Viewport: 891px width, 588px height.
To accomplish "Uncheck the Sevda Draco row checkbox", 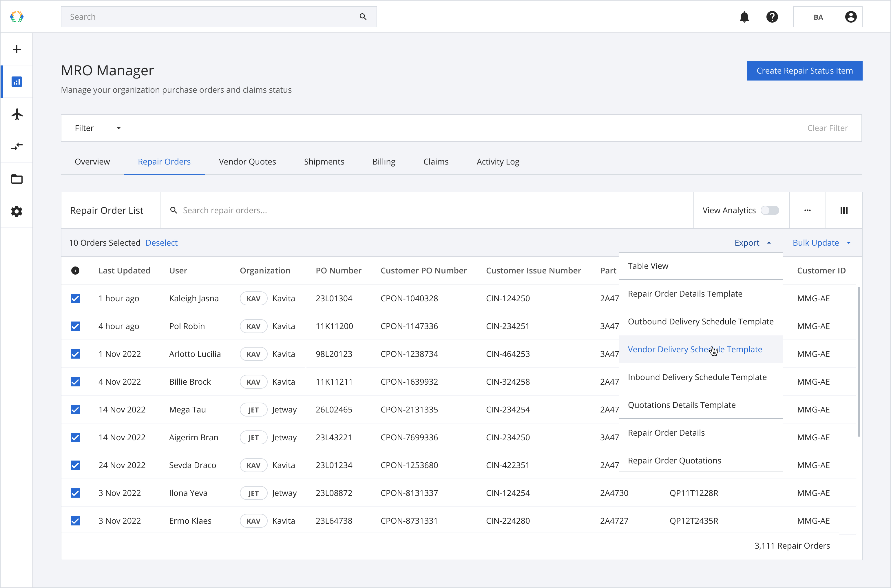I will [x=75, y=465].
